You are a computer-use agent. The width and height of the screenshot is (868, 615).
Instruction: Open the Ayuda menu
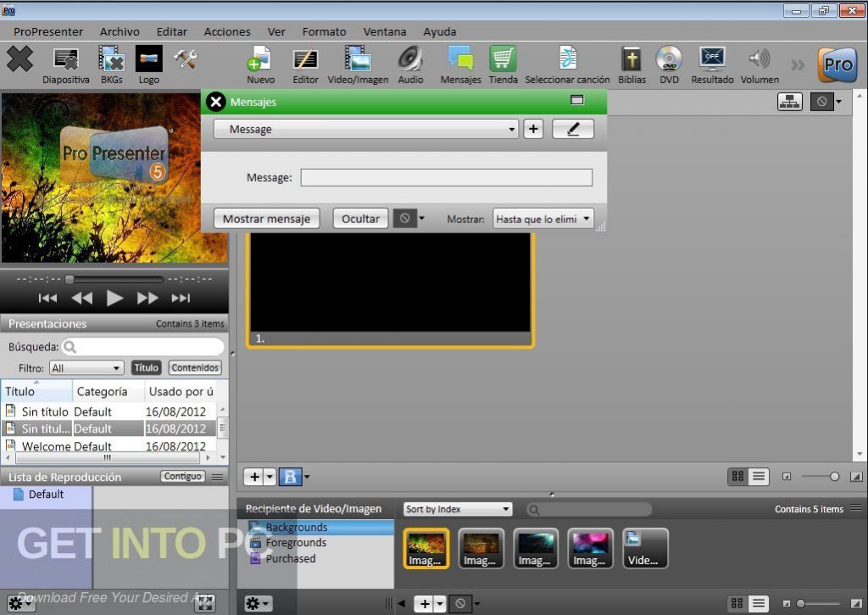click(440, 31)
